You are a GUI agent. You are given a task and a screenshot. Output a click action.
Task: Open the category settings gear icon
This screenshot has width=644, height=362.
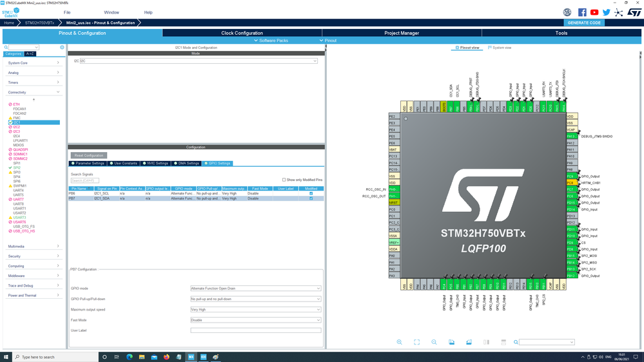pos(62,47)
